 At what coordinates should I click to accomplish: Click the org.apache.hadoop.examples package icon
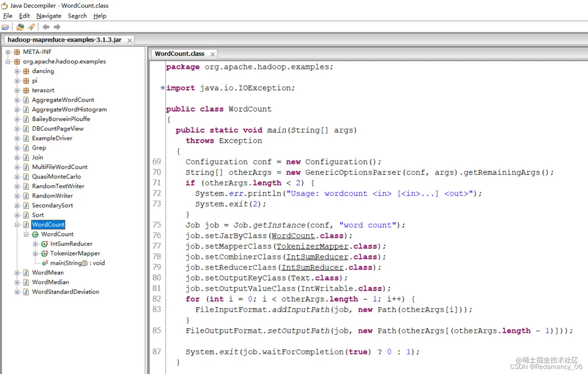point(17,61)
